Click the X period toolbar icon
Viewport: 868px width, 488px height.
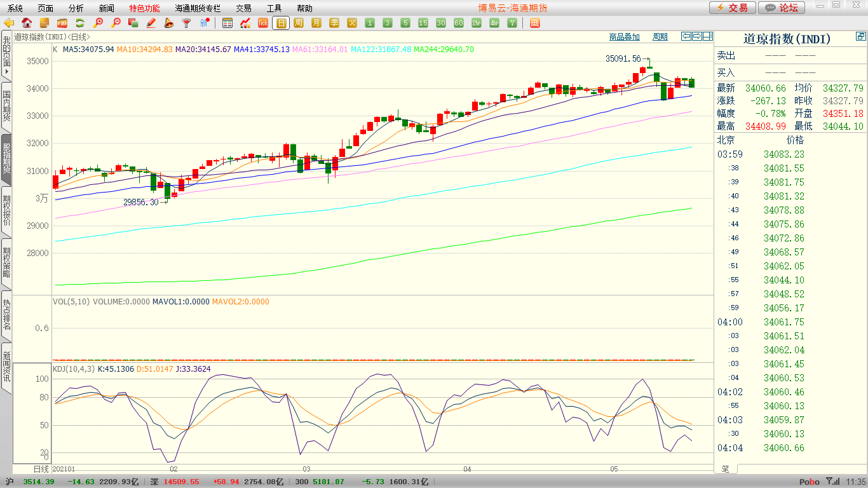pos(352,24)
